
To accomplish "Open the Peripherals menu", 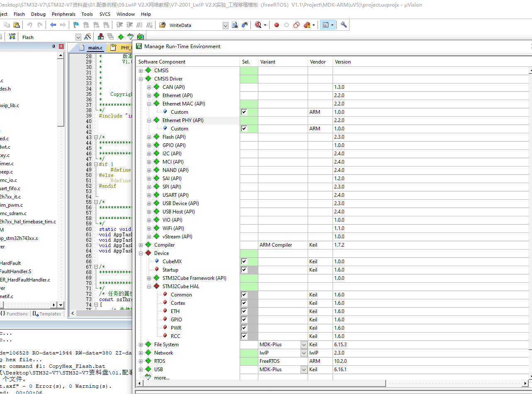I will (x=63, y=14).
